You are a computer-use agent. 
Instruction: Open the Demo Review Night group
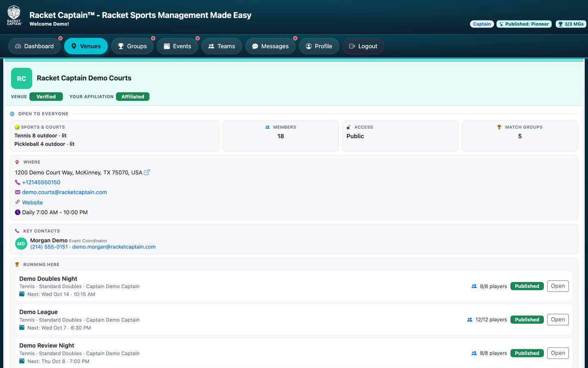click(558, 353)
